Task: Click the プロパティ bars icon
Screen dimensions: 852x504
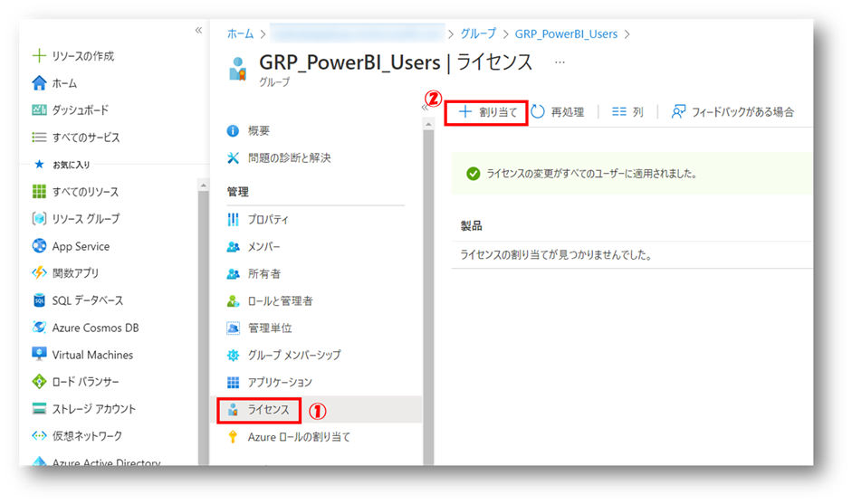Action: point(233,219)
